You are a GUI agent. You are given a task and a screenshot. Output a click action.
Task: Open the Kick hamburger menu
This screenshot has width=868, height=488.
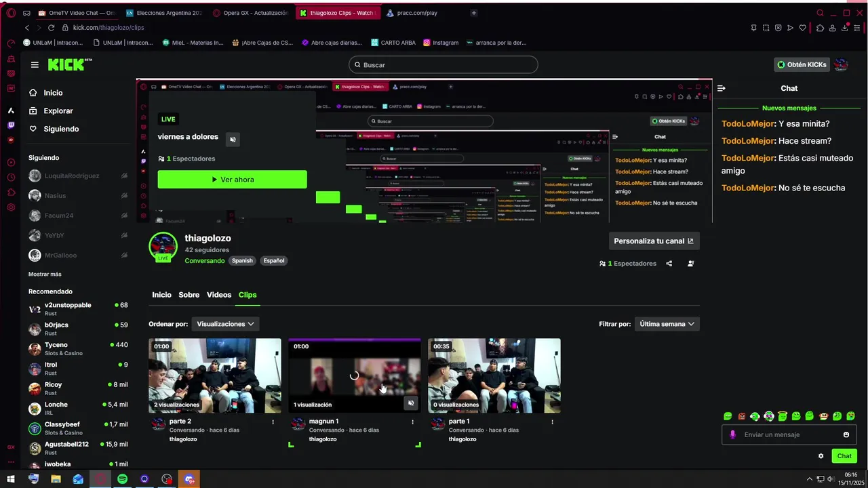click(35, 64)
